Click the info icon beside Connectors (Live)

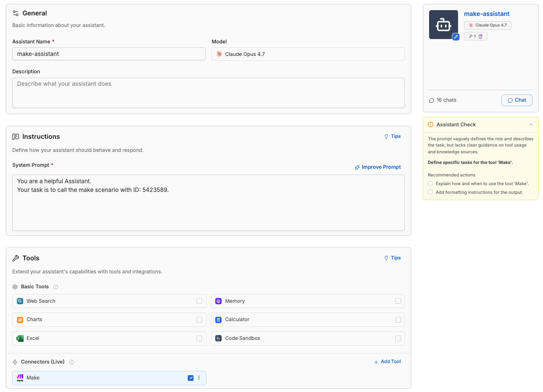click(71, 362)
